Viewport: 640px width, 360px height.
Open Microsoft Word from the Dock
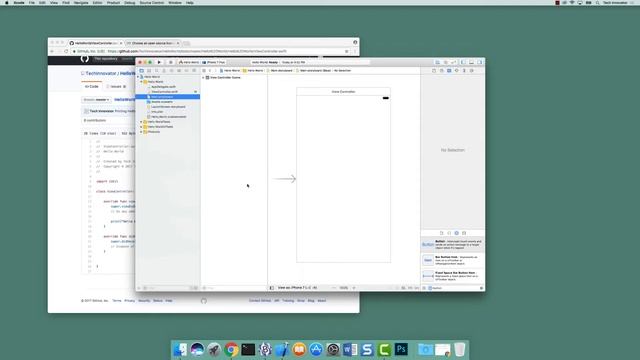tap(350, 350)
